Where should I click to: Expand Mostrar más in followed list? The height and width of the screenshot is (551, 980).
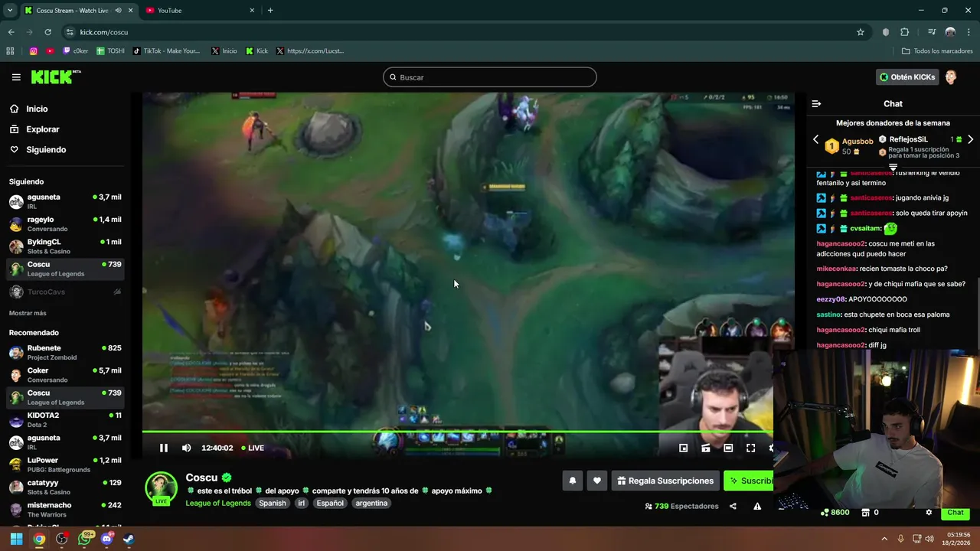28,313
